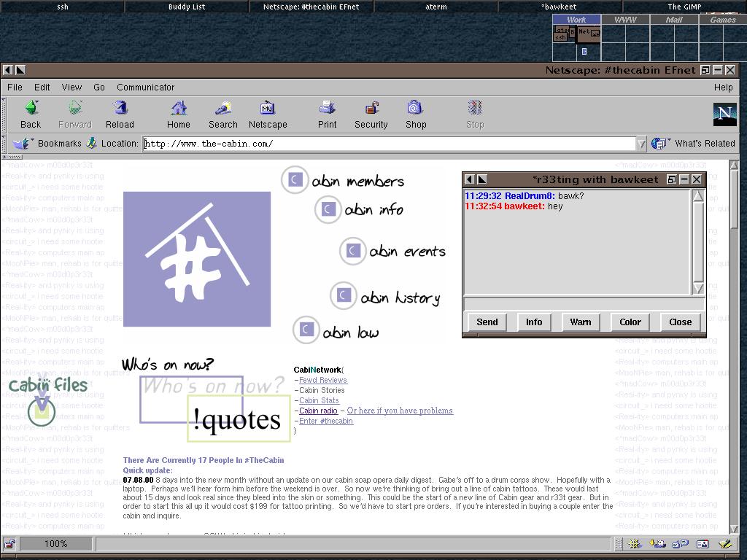
Task: Click the security lock in the status bar
Action: [9, 543]
